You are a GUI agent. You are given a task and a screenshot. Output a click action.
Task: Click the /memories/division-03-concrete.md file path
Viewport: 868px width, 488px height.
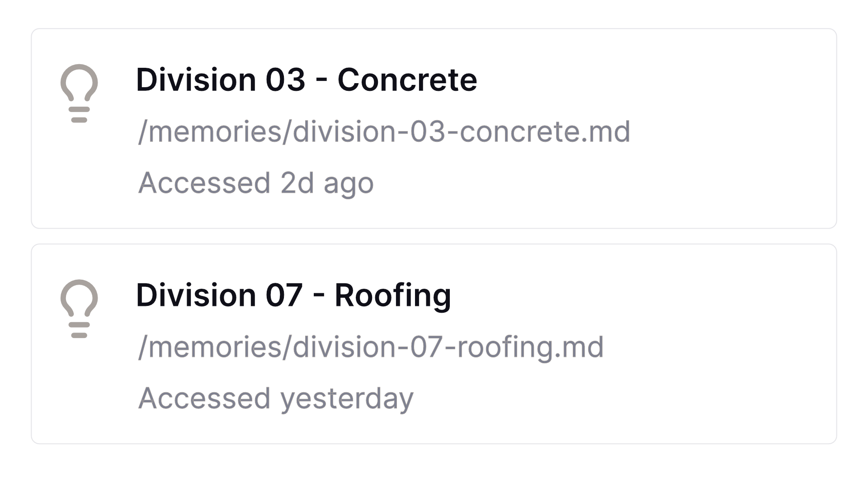(384, 131)
